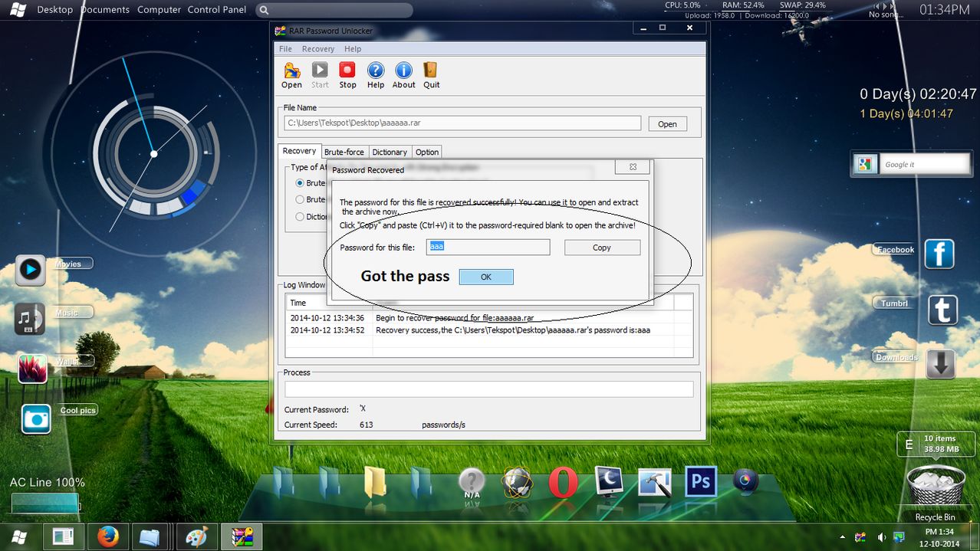
Task: Click the volume speaker tray icon
Action: tap(881, 537)
